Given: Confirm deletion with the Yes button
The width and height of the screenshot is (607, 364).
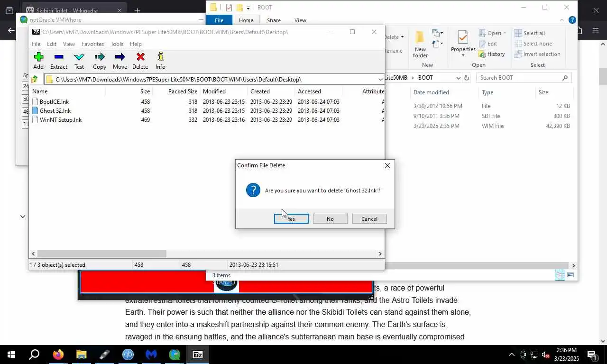Looking at the screenshot, I should [291, 219].
